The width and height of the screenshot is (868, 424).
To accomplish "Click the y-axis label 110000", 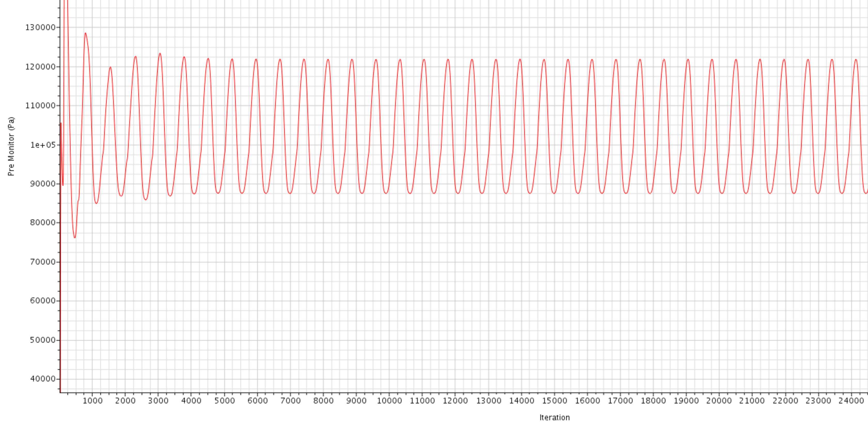I will click(x=41, y=106).
